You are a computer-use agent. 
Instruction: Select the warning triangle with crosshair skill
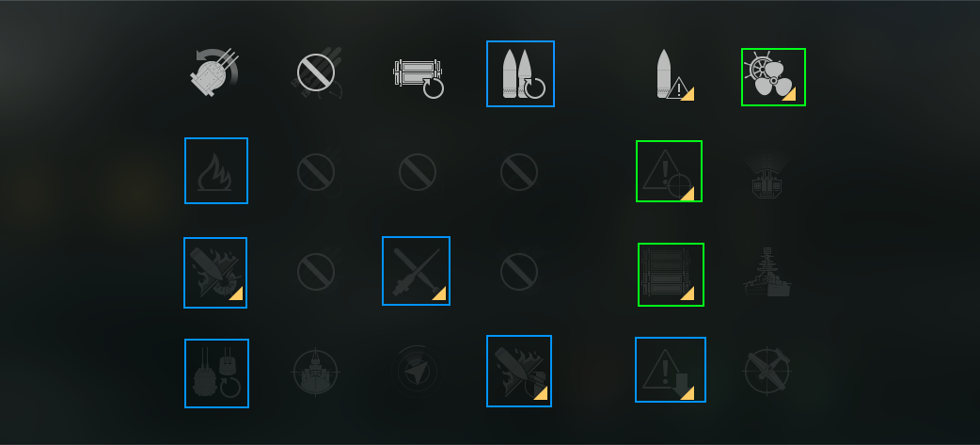(669, 171)
